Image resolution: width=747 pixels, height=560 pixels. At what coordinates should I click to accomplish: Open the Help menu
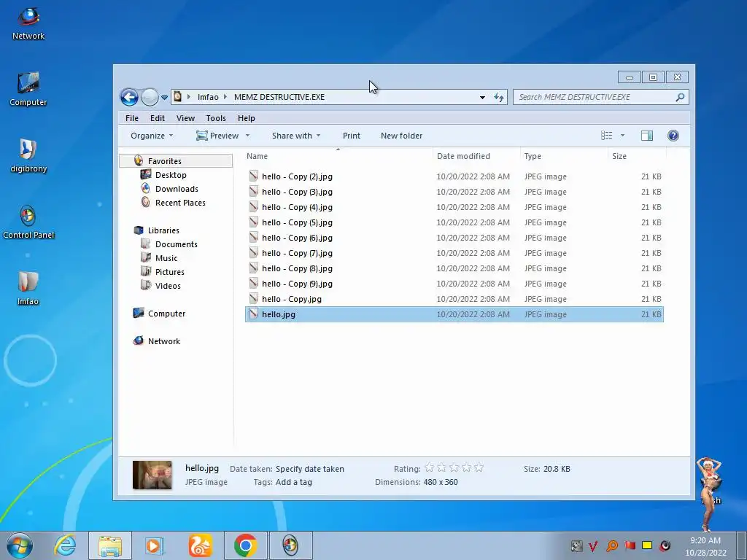click(x=247, y=118)
